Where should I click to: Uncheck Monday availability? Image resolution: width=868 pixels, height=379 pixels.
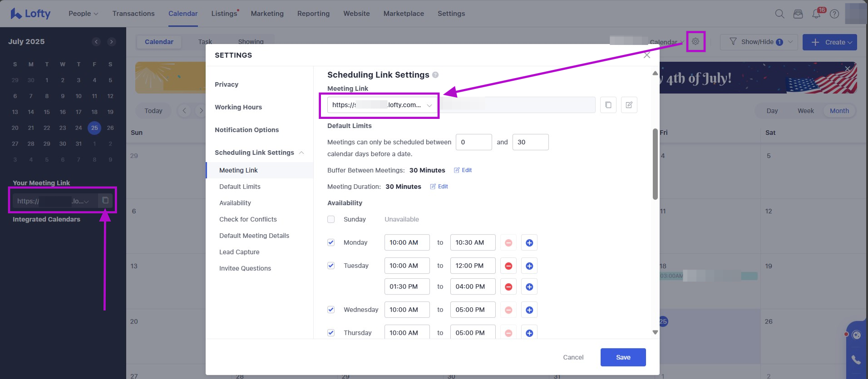point(331,242)
